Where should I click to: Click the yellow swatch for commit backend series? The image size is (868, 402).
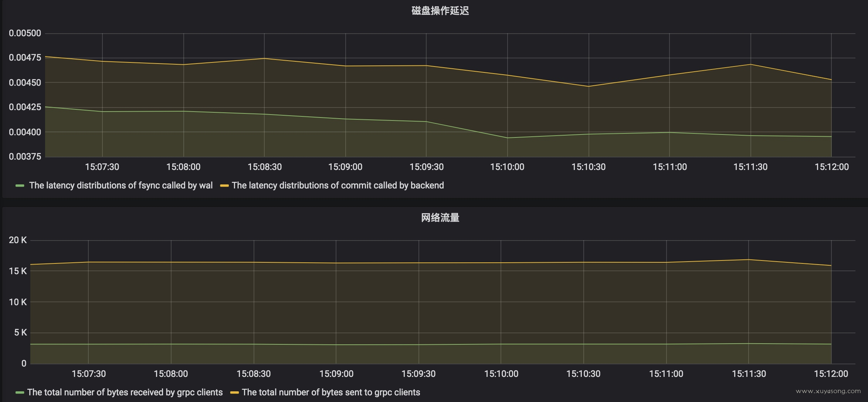tap(224, 185)
